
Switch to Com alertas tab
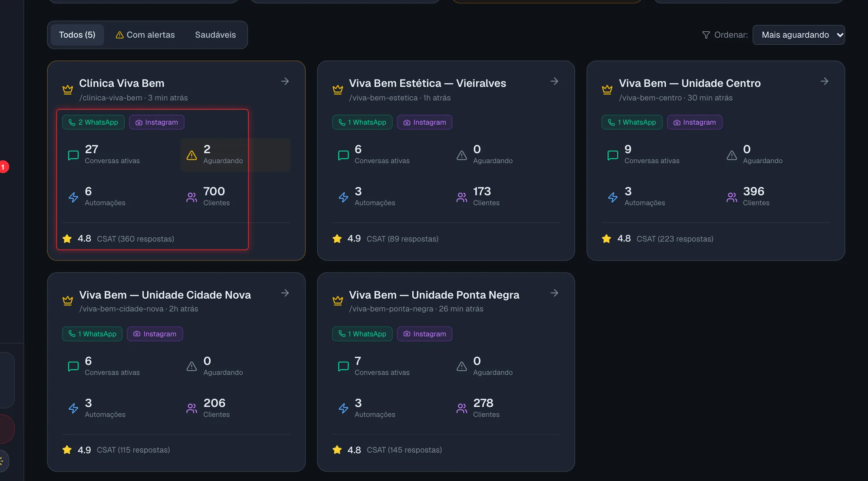point(145,35)
